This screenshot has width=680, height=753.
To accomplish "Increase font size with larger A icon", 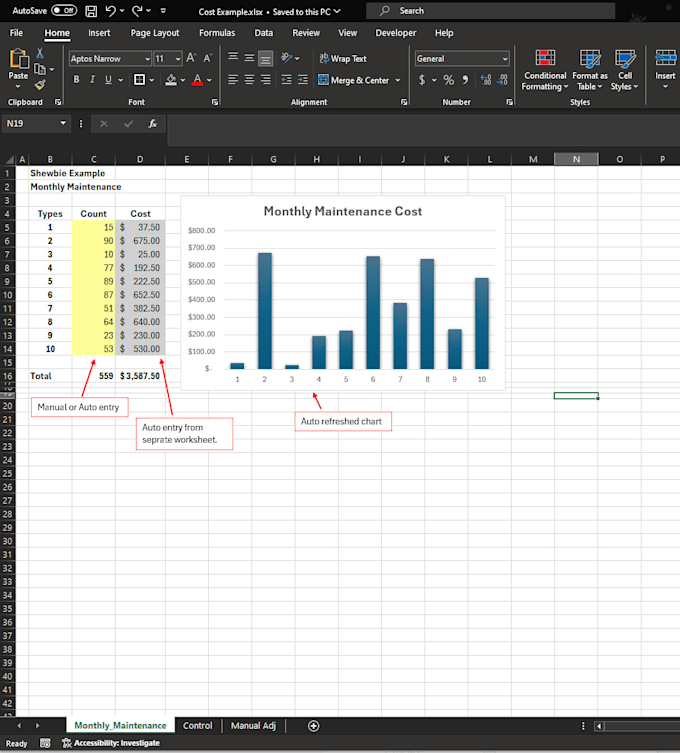I will point(191,58).
